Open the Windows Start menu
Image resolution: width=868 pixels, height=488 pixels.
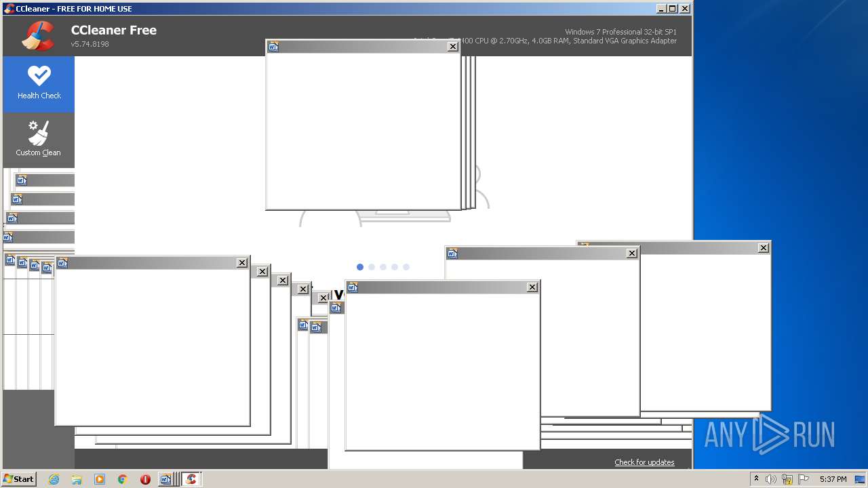(x=19, y=479)
